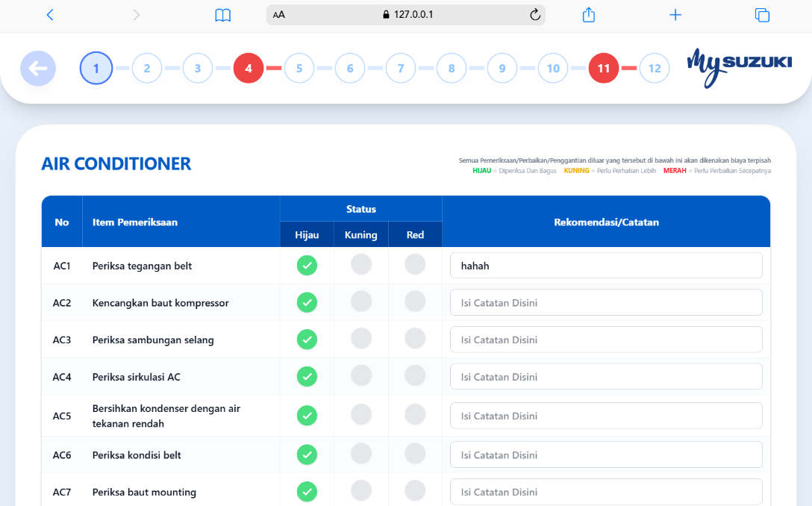Set AC3 status to Kuning
The width and height of the screenshot is (812, 506).
coord(361,339)
